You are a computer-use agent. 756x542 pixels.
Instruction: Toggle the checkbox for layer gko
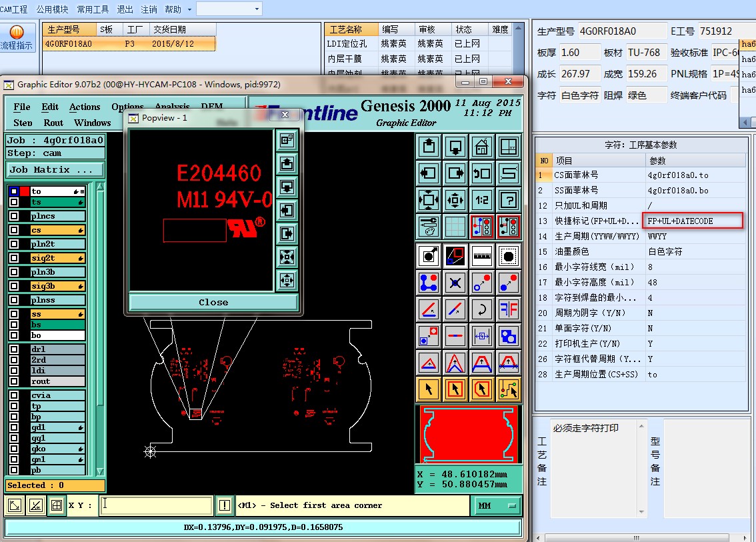pos(14,449)
